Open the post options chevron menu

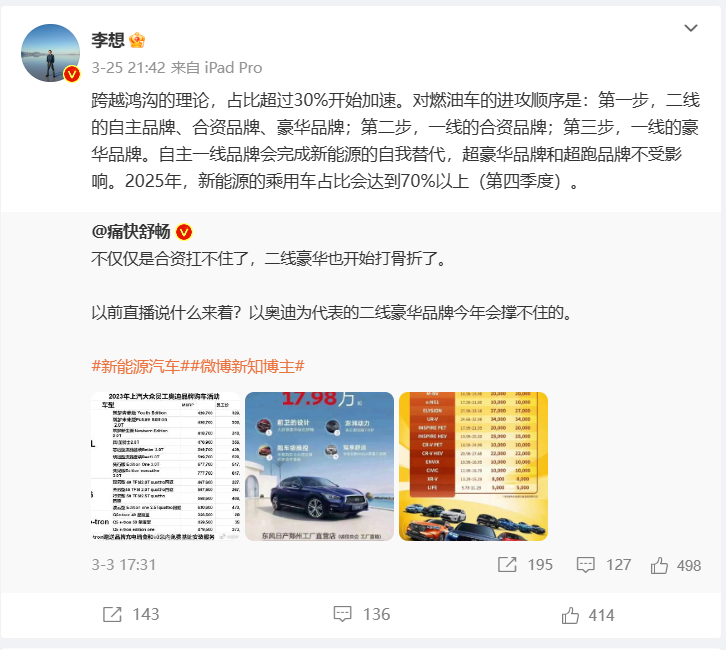pos(691,28)
